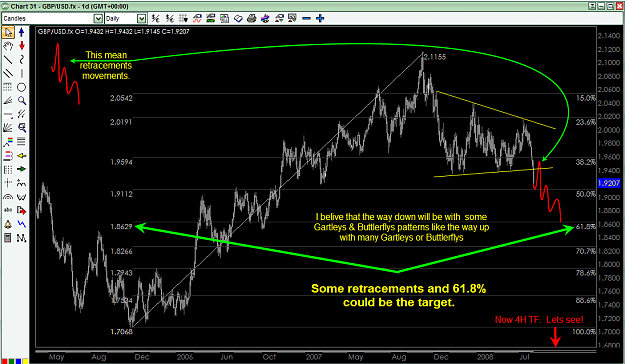The height and width of the screenshot is (364, 625).
Task: Click the Chart 31 window dropdown button
Action: point(592,6)
